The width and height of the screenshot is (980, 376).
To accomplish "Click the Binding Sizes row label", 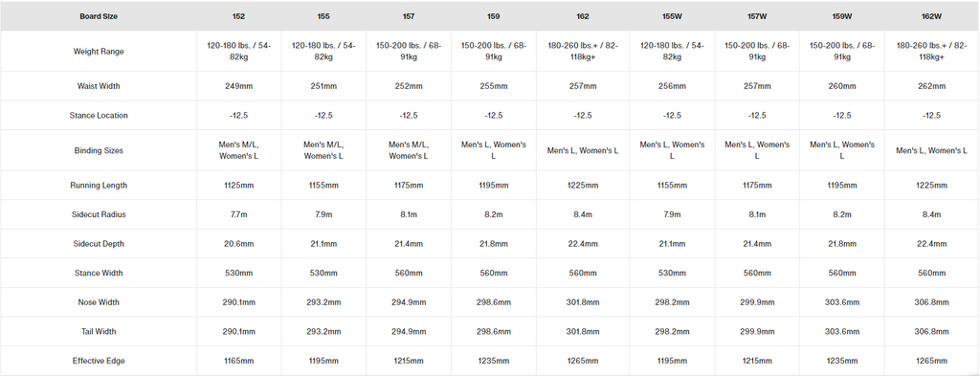I will click(x=99, y=150).
